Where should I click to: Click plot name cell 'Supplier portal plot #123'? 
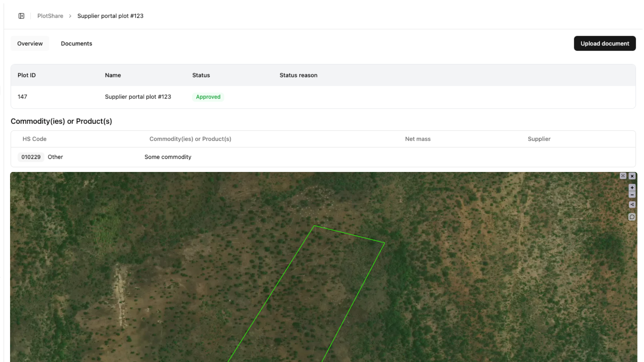(138, 97)
